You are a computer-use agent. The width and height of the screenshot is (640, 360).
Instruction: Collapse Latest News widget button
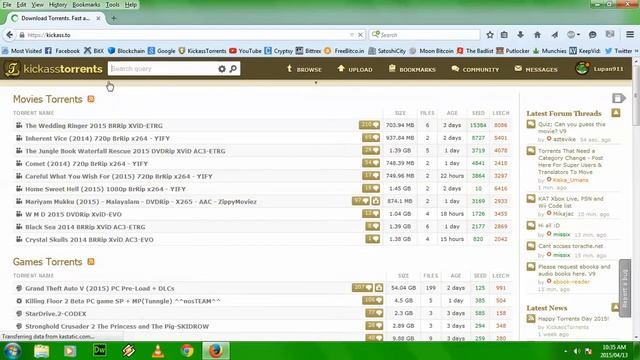coord(616,307)
